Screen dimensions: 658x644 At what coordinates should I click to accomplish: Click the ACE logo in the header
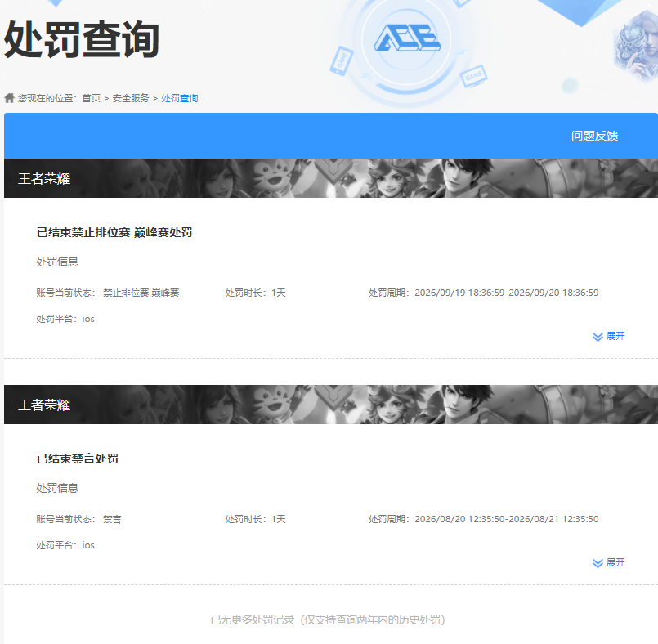tap(407, 38)
